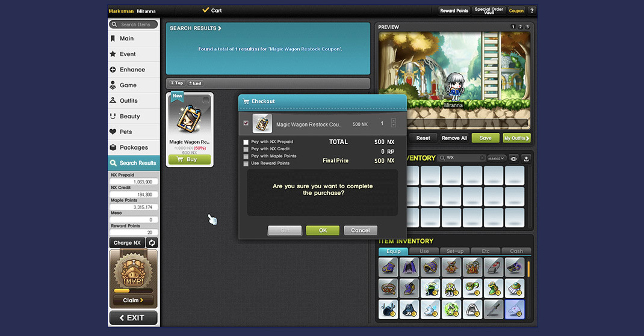
Task: Switch to the Set-up inventory tab
Action: coord(454,251)
